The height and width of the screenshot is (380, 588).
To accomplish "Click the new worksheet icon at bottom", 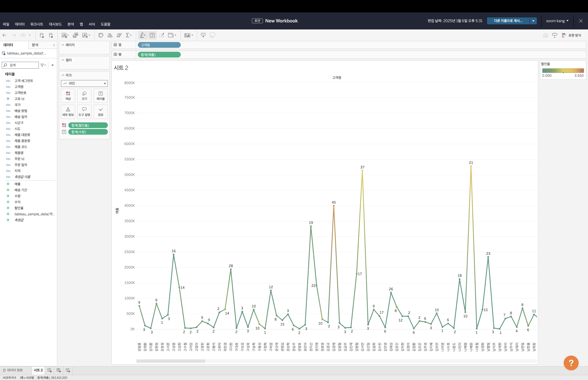I will click(x=50, y=370).
